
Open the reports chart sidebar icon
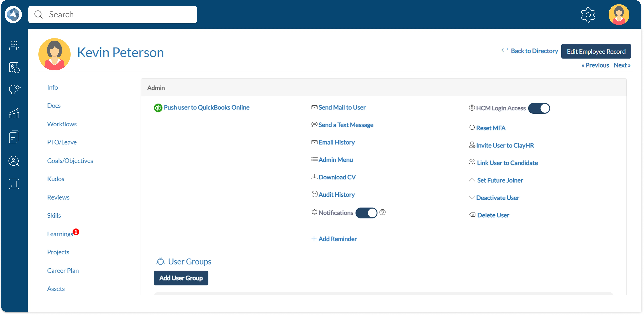(14, 184)
